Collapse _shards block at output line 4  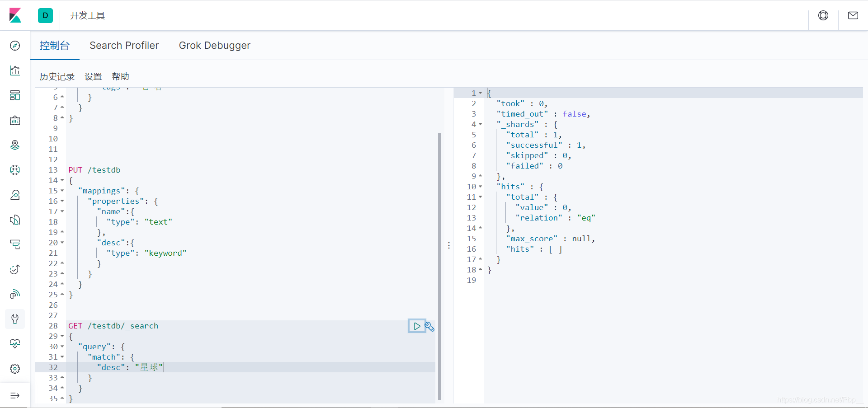481,124
